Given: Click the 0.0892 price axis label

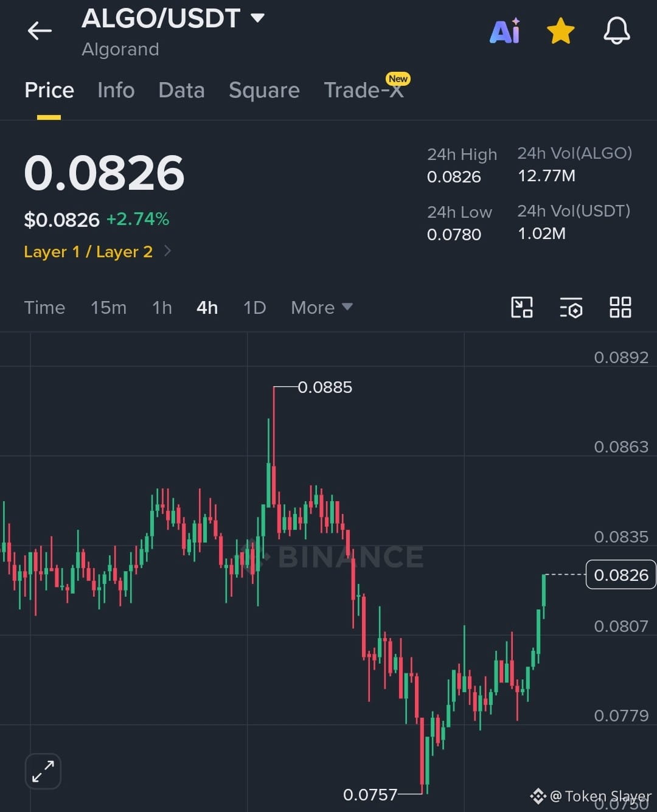Looking at the screenshot, I should coord(621,357).
